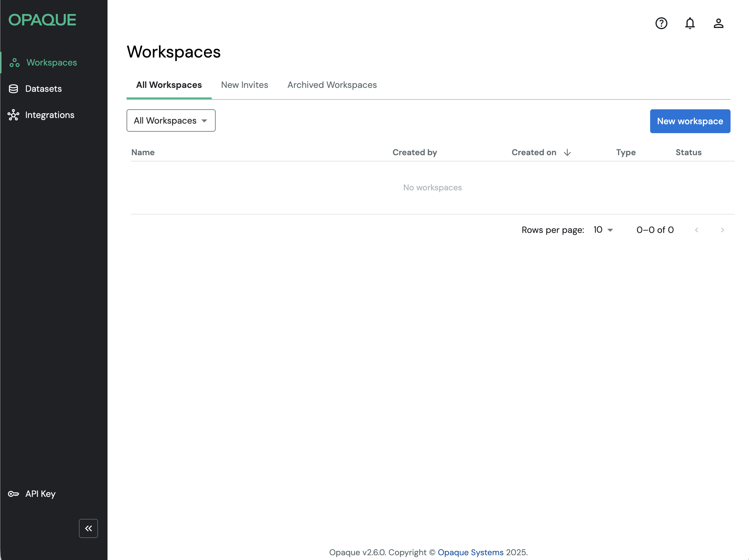Open the Opaque Systems footer link
749x560 pixels.
coord(470,552)
